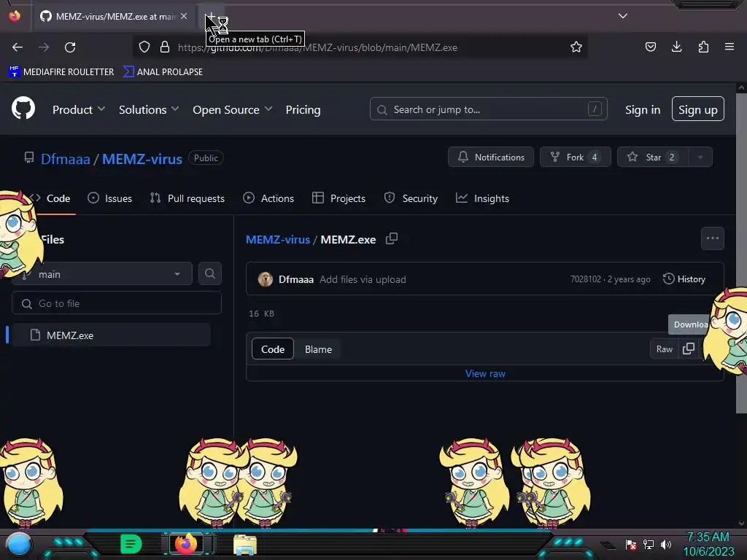Click the View raw link
The height and width of the screenshot is (560, 747).
(x=485, y=373)
